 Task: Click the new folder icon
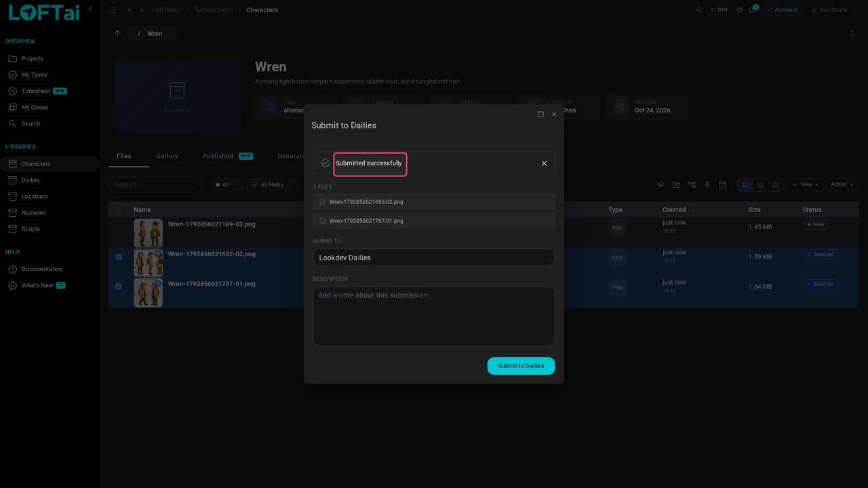676,184
